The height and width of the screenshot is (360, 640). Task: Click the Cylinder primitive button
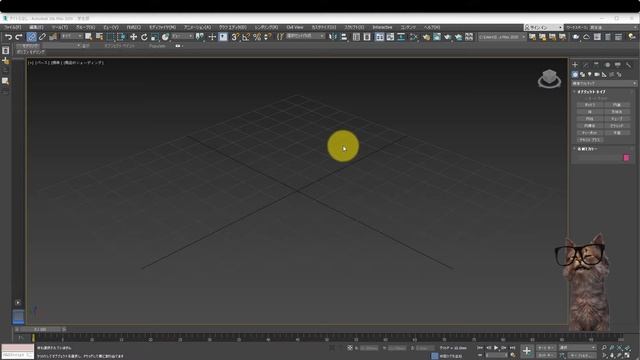pos(589,119)
